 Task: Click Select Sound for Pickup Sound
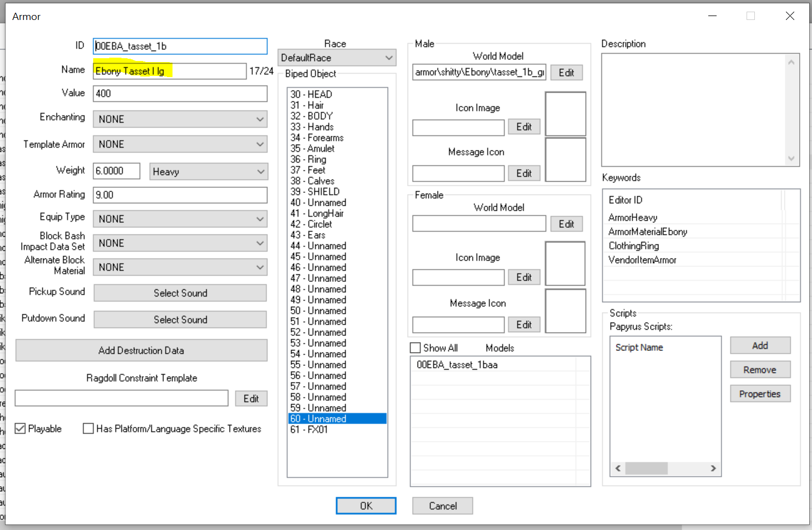[180, 293]
